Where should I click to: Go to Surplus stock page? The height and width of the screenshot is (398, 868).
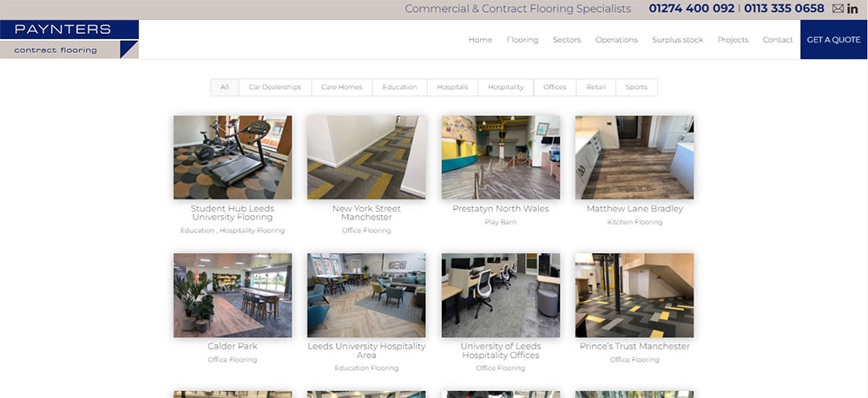(678, 40)
